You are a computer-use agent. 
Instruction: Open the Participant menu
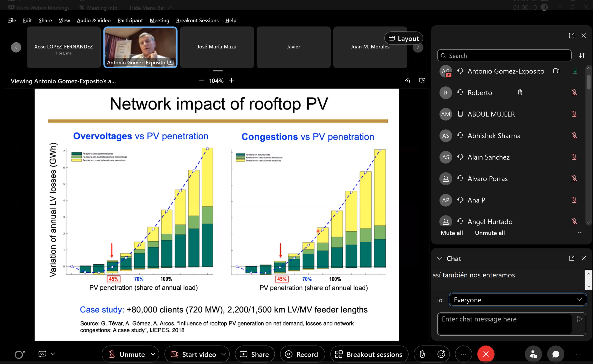coord(130,20)
